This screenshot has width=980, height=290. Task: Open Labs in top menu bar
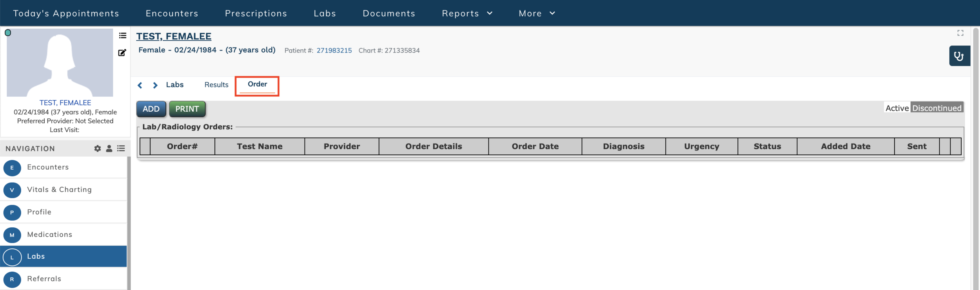[x=325, y=13]
